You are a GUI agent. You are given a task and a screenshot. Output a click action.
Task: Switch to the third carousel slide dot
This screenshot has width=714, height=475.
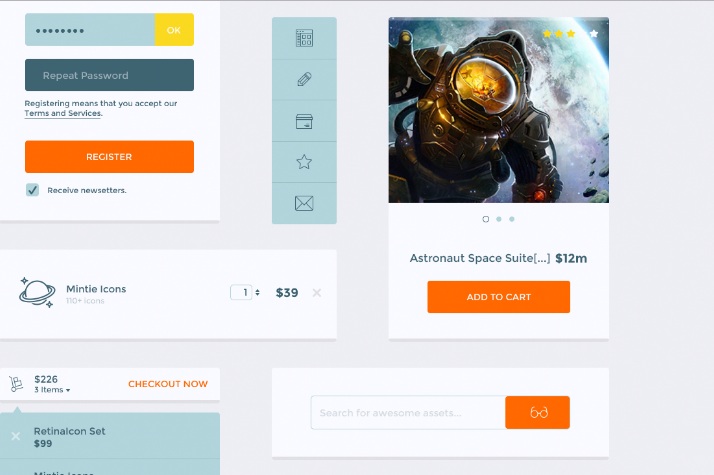[x=512, y=219]
